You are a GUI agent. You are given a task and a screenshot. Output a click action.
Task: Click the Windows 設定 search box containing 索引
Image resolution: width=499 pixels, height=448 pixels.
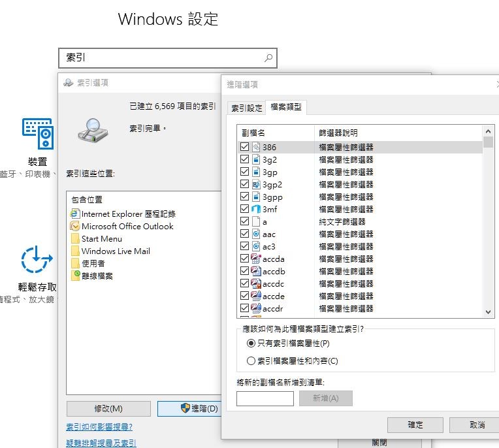(x=168, y=58)
